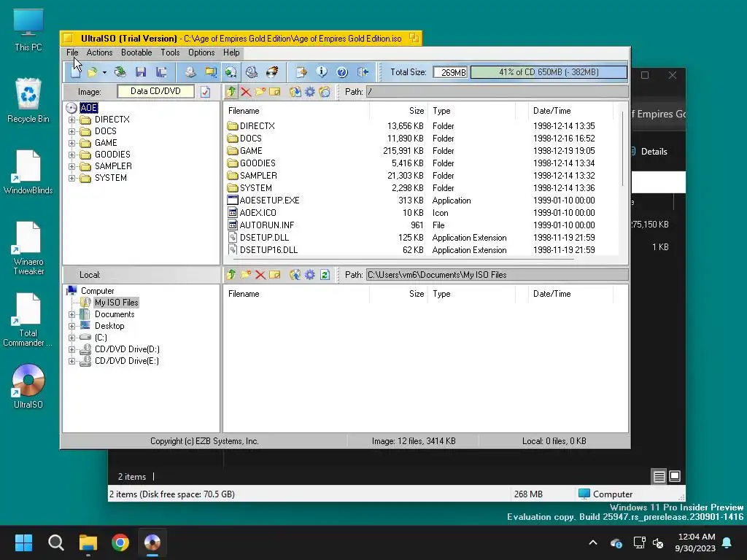The image size is (747, 560).
Task: Select AOESETUP.EXE in the image list
Action: pos(269,201)
